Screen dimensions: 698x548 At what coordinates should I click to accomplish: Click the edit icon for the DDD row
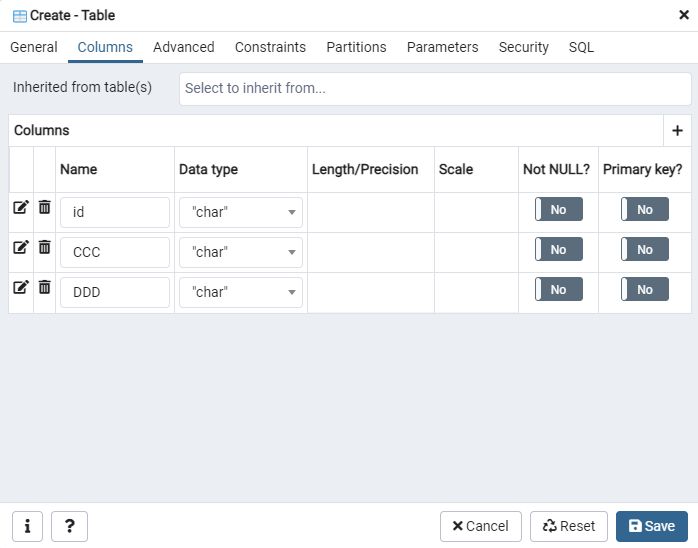point(21,287)
